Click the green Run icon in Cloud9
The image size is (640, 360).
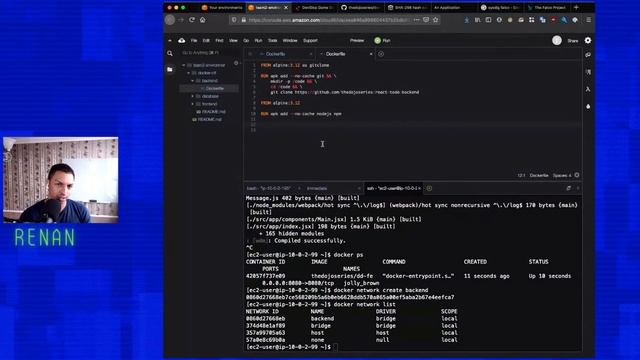[378, 40]
